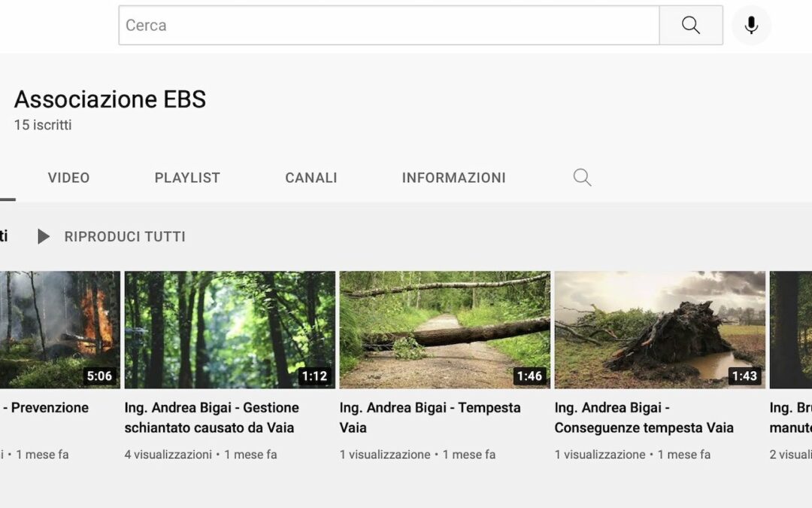Start voice search with microphone icon
The width and height of the screenshot is (812, 508).
pos(751,25)
